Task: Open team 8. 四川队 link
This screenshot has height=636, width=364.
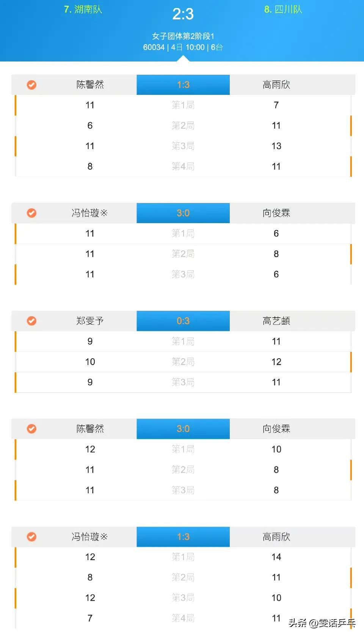Action: tap(283, 9)
